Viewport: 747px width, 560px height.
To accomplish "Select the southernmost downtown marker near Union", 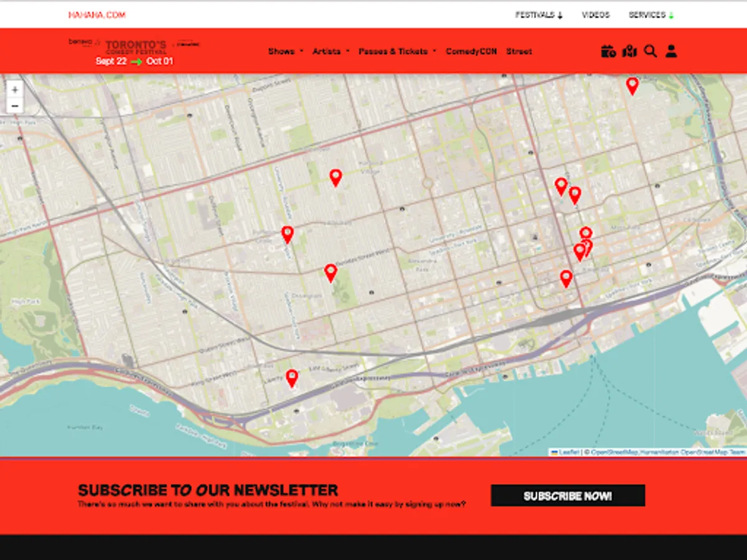I will coord(566,278).
